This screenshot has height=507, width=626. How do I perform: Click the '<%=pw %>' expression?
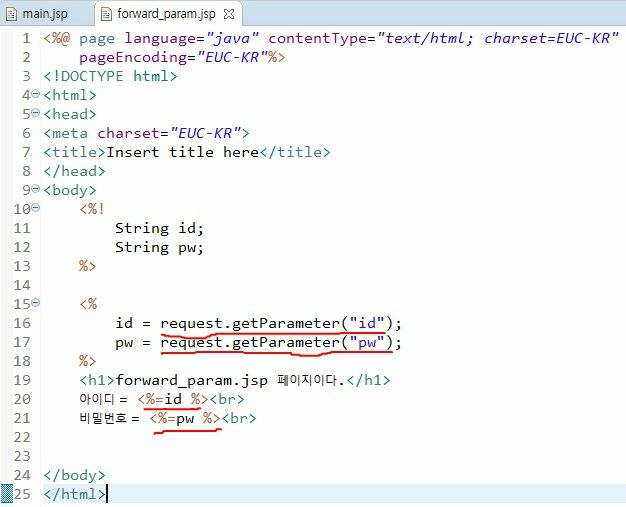(185, 418)
